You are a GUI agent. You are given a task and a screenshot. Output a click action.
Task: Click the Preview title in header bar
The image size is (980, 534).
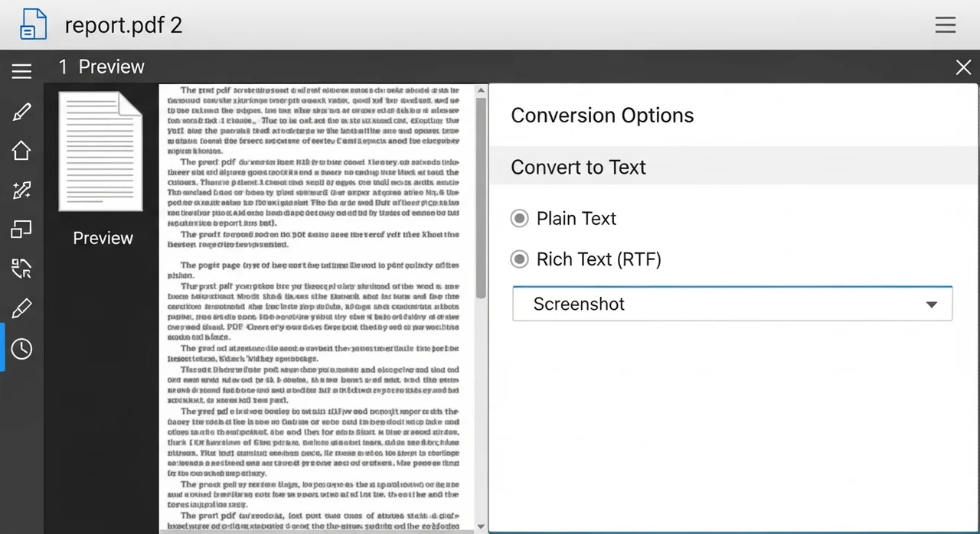click(x=111, y=67)
